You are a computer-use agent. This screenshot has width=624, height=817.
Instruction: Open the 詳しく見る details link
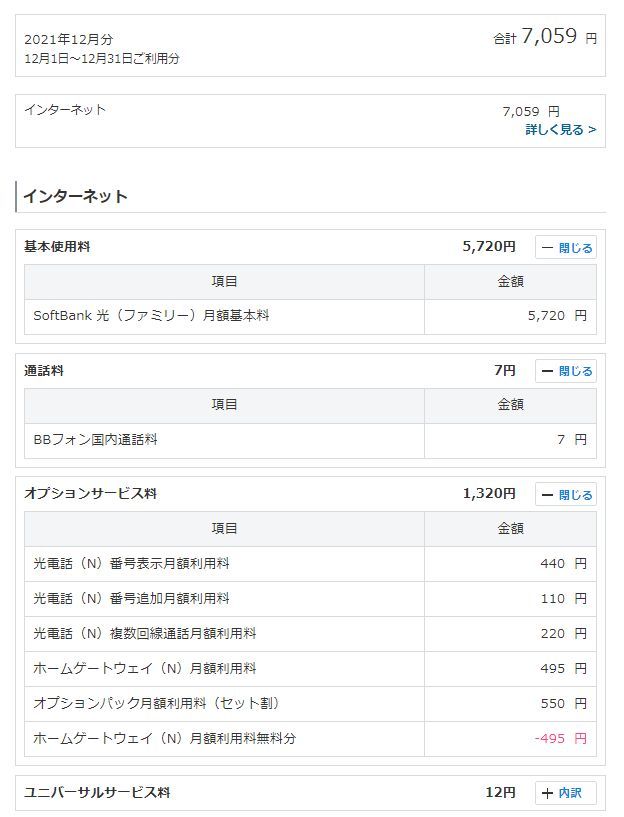[560, 129]
